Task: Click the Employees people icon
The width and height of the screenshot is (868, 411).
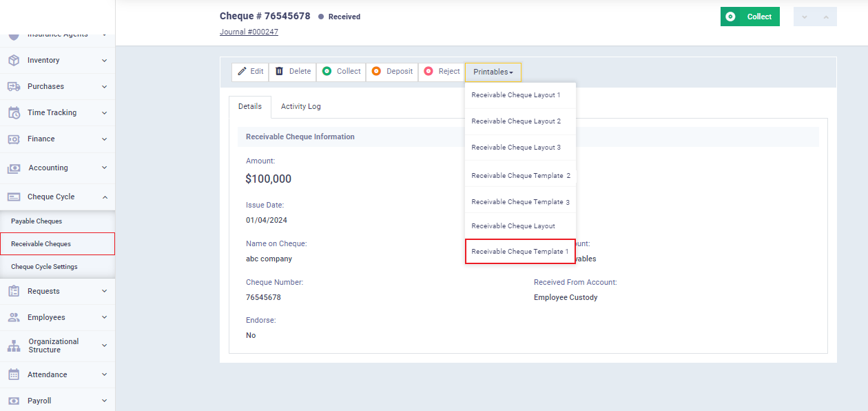Action: tap(14, 318)
